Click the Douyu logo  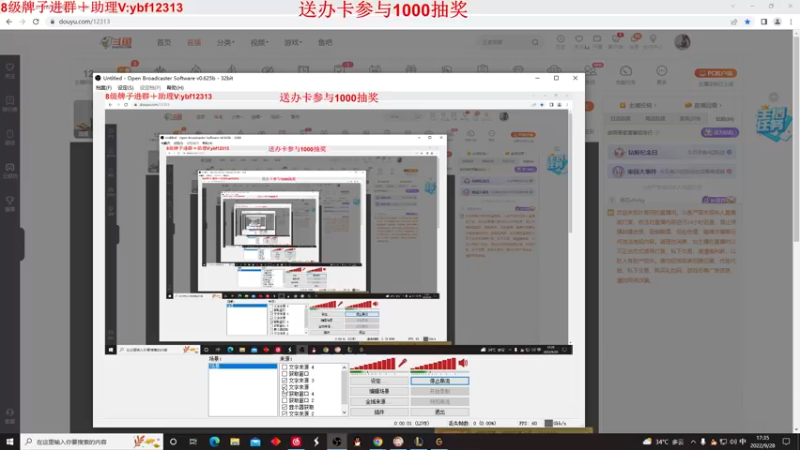(x=117, y=42)
